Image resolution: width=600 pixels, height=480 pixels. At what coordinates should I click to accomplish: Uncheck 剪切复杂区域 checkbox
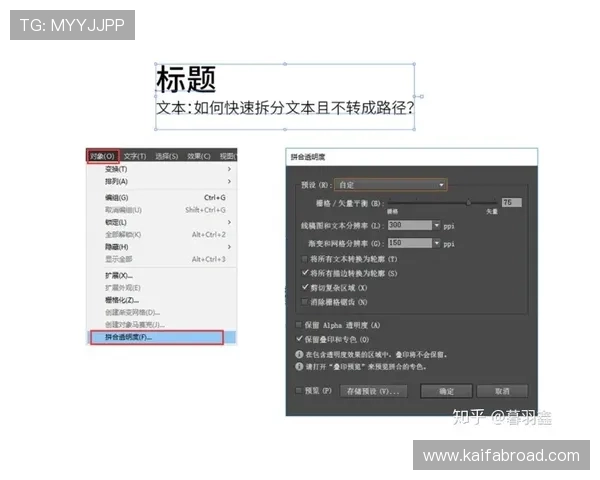(x=305, y=287)
